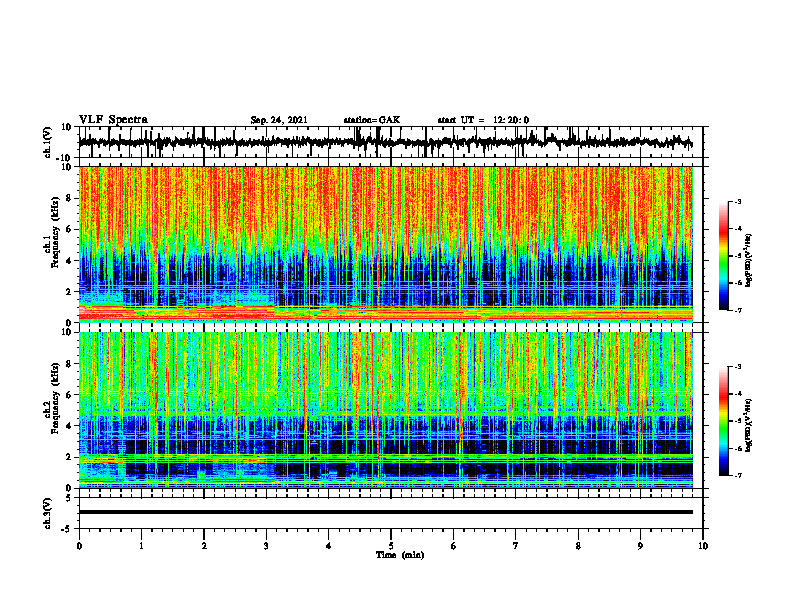Image resolution: width=792 pixels, height=612 pixels.
Task: Click inside the ch.1 spectrogram plot
Action: (x=386, y=244)
